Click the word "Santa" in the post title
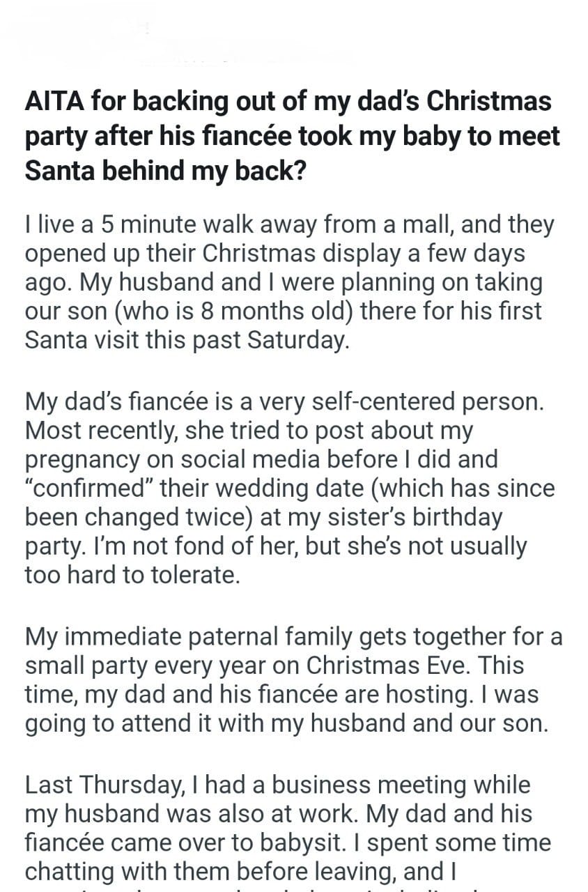This screenshot has width=588, height=892. coord(61,171)
